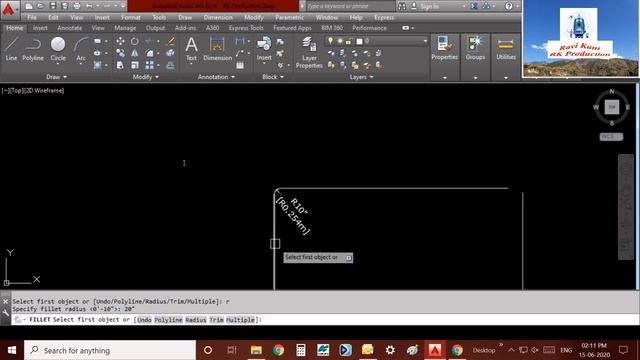Switch to the Manage ribbon tab
Screen dimensions: 640x360
click(125, 28)
